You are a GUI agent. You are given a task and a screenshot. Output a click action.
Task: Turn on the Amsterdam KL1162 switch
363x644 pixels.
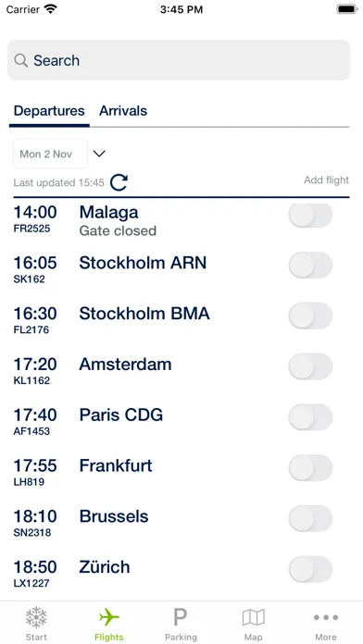[310, 366]
